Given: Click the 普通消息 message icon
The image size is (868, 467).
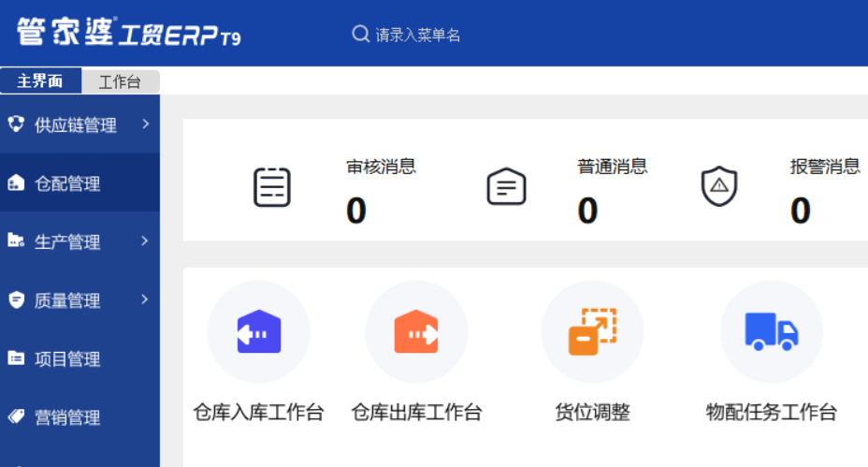Looking at the screenshot, I should point(506,186).
